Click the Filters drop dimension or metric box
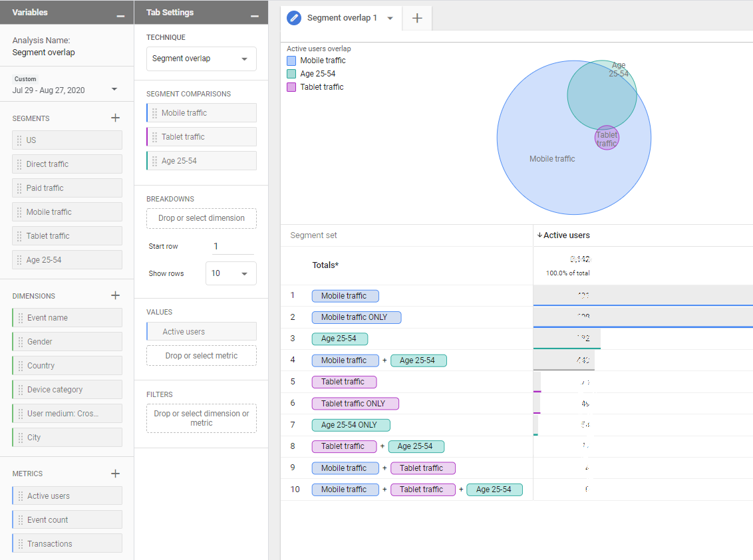This screenshot has width=753, height=560. tap(201, 418)
